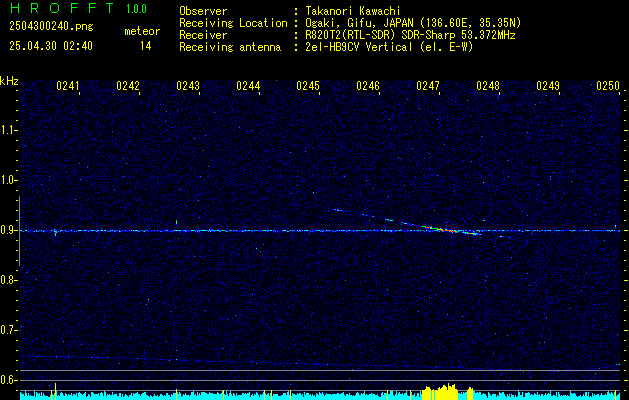Click the 0.8 kHz axis label
Image resolution: width=629 pixels, height=400 pixels.
(8, 280)
